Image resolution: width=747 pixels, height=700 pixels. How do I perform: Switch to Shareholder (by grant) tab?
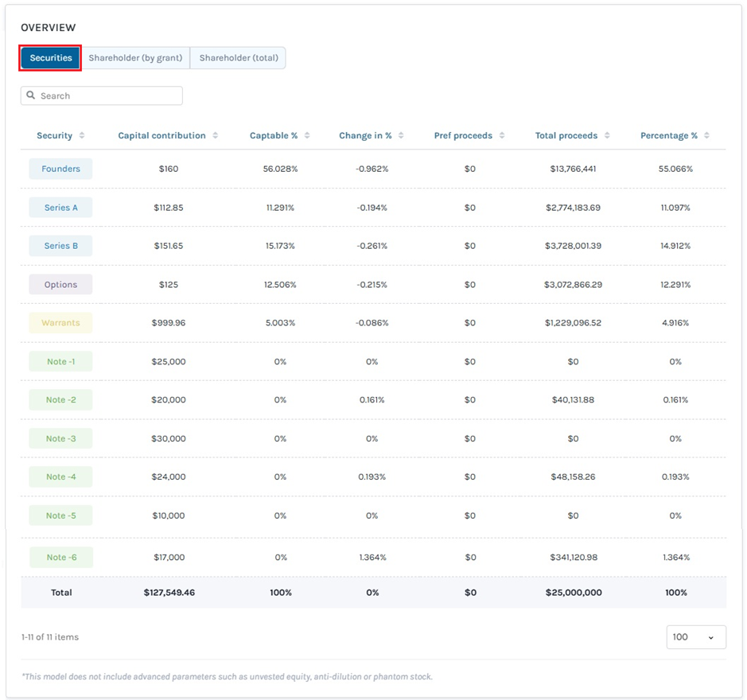(135, 57)
